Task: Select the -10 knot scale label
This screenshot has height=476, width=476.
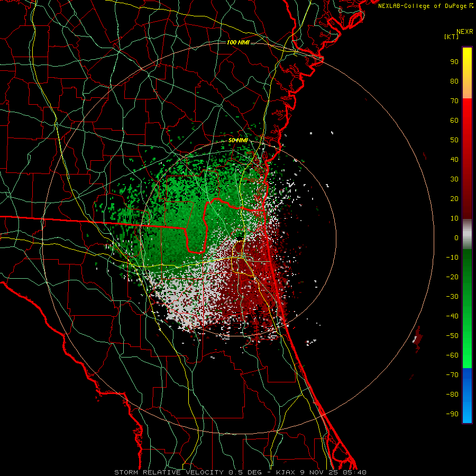Action: (x=452, y=258)
